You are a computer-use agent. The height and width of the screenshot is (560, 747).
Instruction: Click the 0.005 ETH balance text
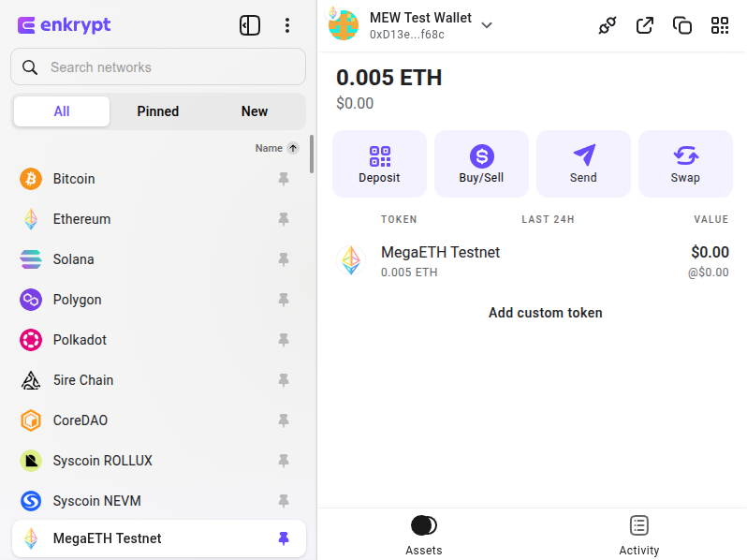(389, 78)
